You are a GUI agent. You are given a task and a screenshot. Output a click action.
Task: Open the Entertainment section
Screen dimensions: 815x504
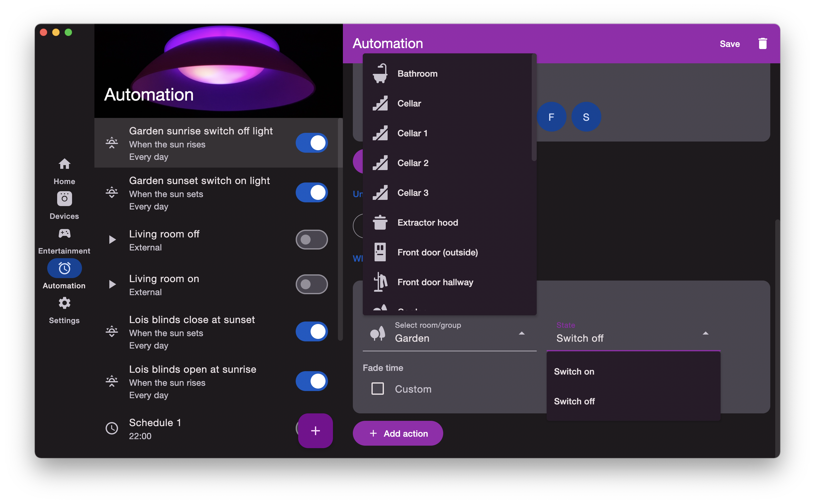pyautogui.click(x=64, y=233)
